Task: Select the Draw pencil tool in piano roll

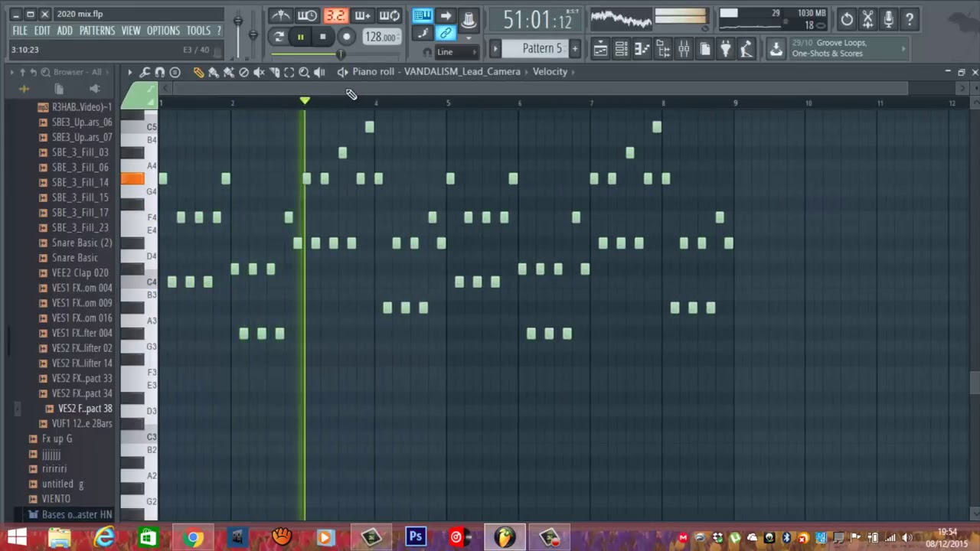Action: pyautogui.click(x=198, y=72)
